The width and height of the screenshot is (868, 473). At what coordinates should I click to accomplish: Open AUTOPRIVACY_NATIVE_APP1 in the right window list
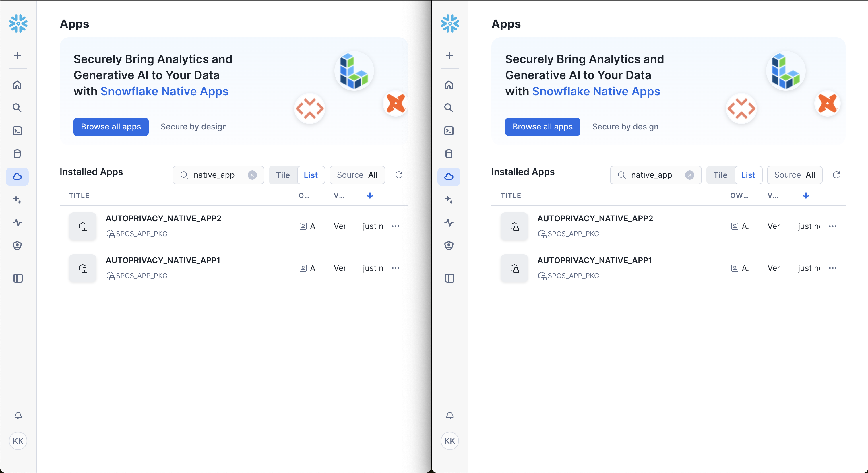coord(594,260)
